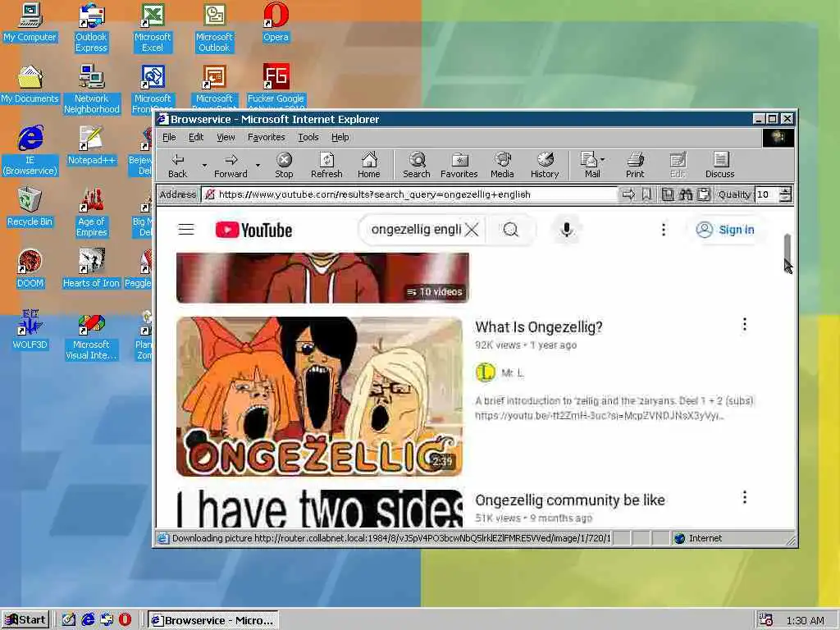Open My Computer desktop icon
Viewport: 840px width, 630px height.
30,22
